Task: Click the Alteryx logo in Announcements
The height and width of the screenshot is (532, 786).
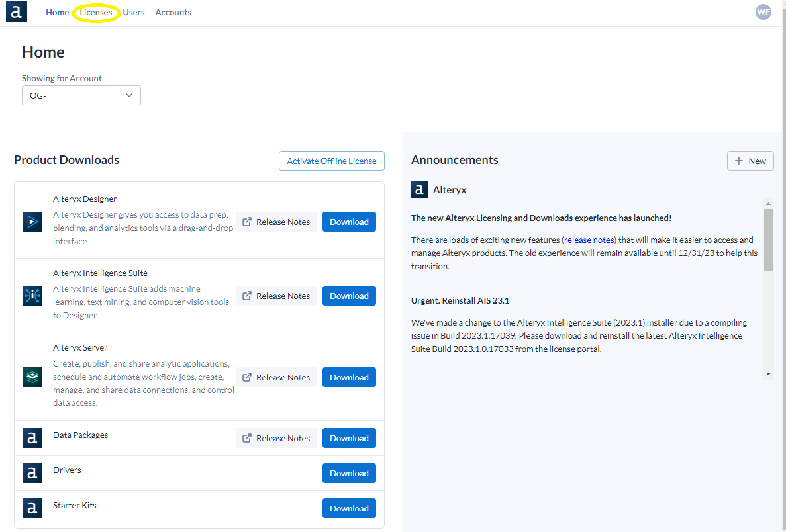Action: [419, 190]
